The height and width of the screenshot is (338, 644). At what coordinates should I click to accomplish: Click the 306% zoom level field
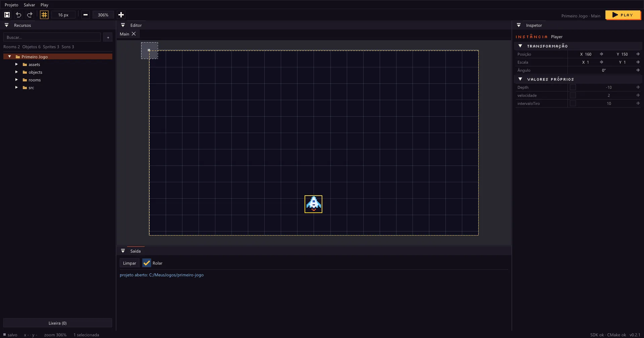click(x=103, y=15)
